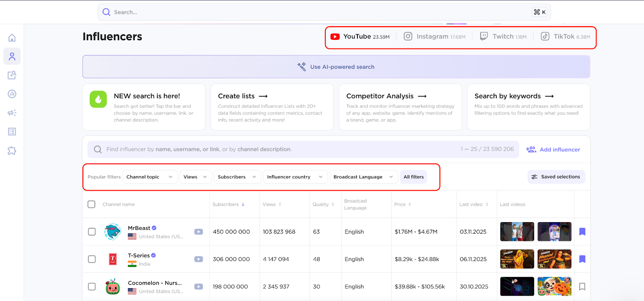Click the All filters button
Viewport: 644px width, 301px height.
pos(414,177)
